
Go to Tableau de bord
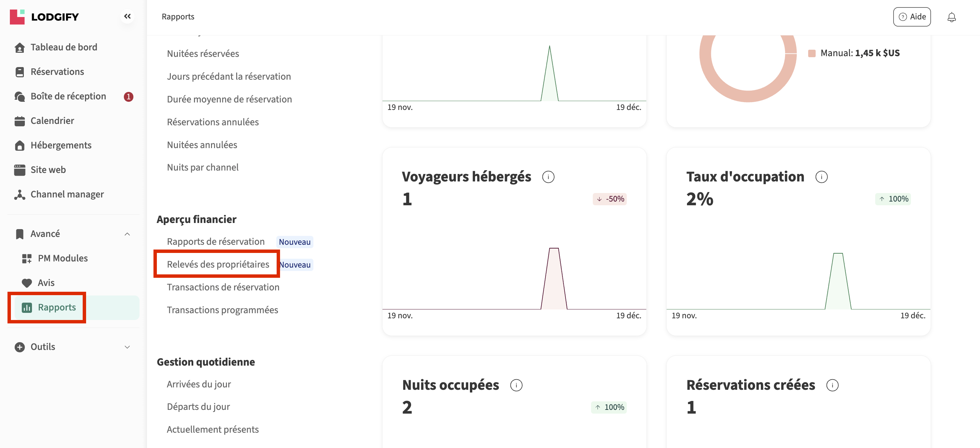[64, 47]
